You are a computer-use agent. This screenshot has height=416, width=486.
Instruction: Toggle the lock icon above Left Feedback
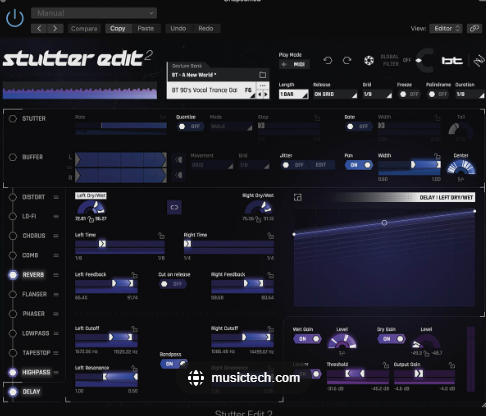click(x=134, y=275)
